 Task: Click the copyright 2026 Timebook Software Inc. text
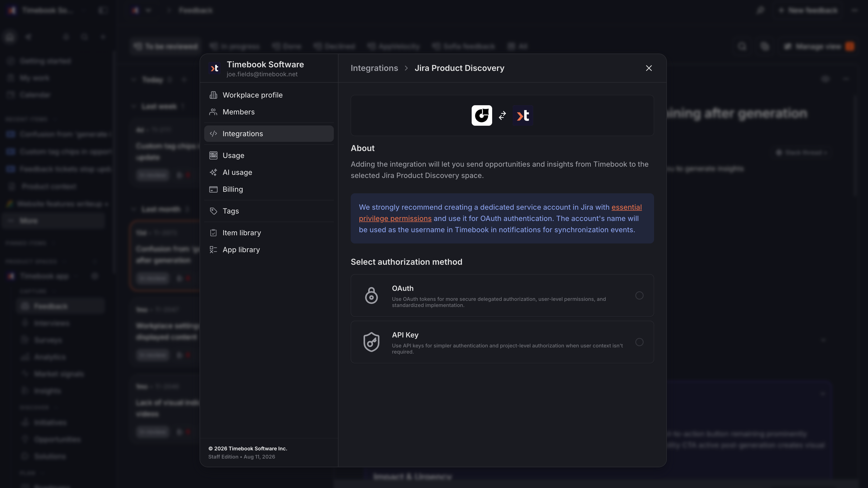point(248,448)
